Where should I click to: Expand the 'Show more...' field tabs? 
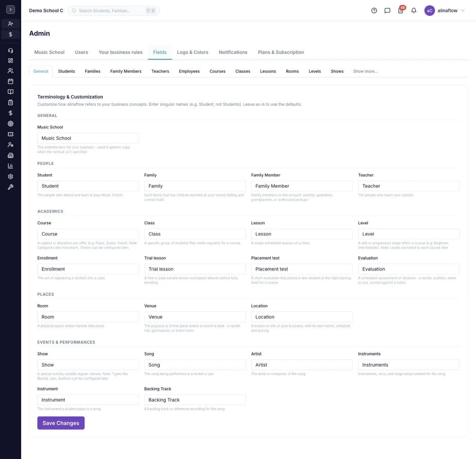(x=365, y=71)
